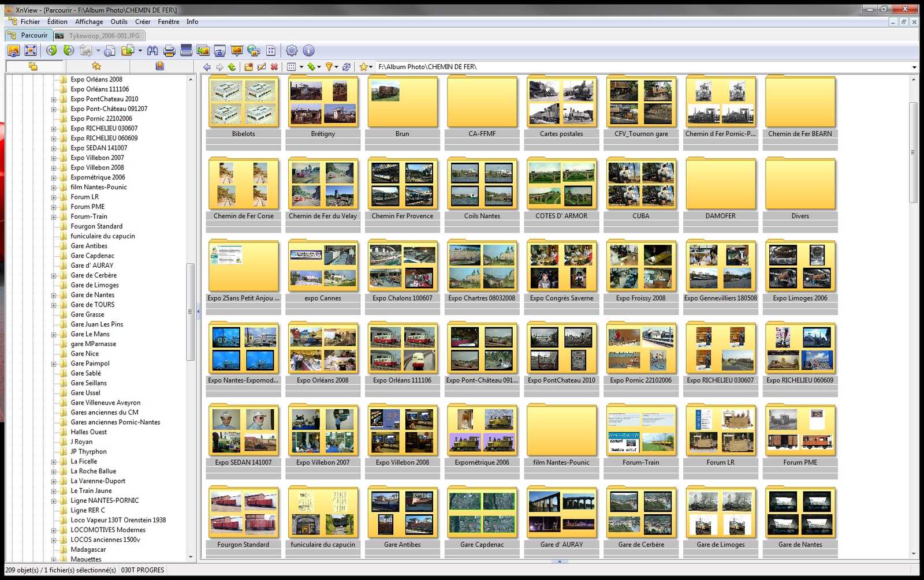Expand the La Ficelle tree node

tap(54, 462)
